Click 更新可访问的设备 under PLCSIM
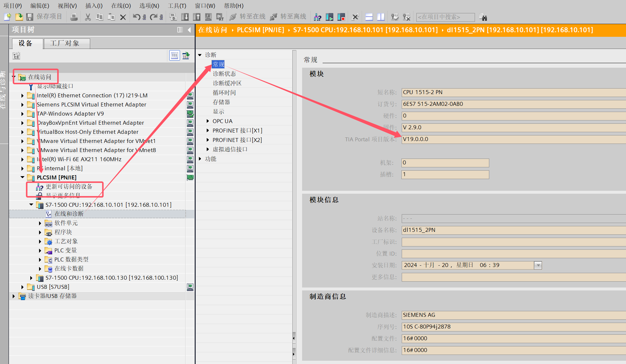The height and width of the screenshot is (364, 626). pos(69,187)
